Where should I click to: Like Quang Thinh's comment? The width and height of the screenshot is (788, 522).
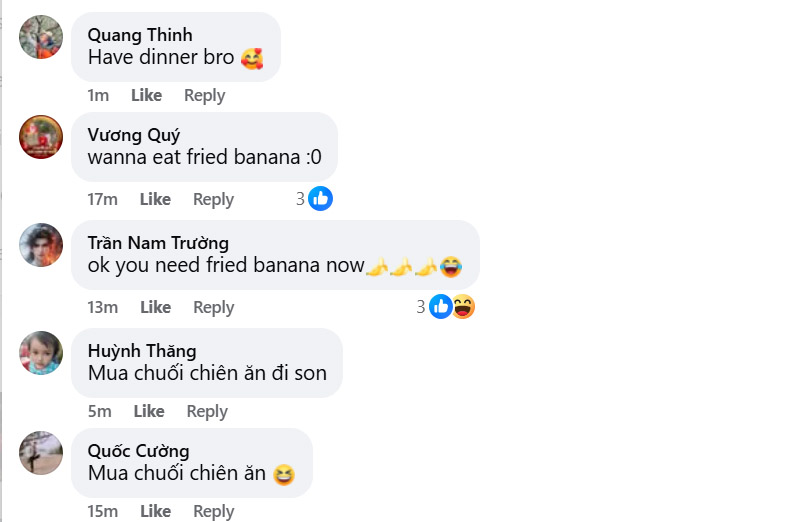[146, 95]
